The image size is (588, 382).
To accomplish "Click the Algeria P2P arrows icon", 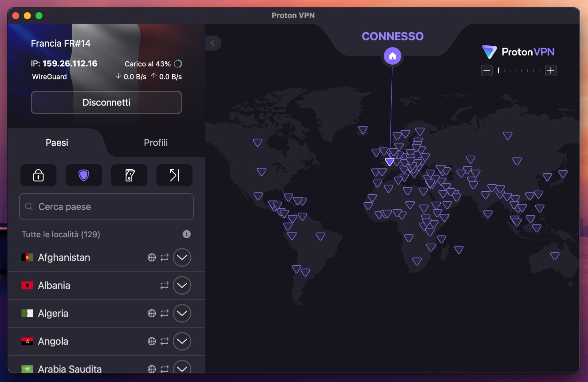I will [164, 313].
